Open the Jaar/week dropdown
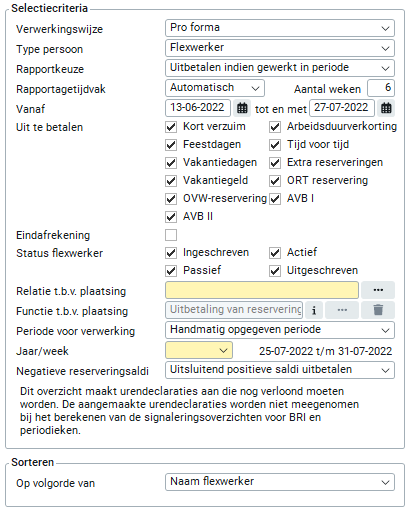The width and height of the screenshot is (413, 511). point(199,350)
